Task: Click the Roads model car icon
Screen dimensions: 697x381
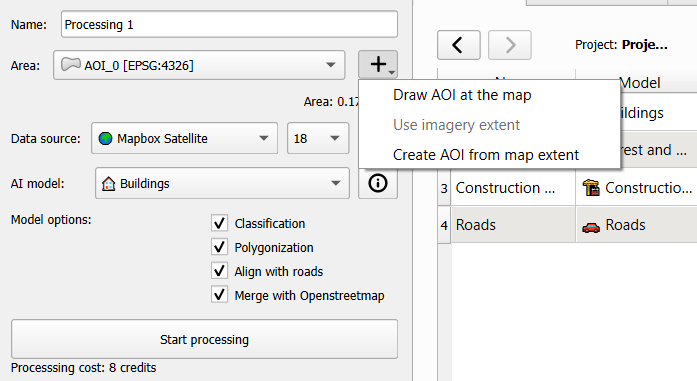Action: 591,227
